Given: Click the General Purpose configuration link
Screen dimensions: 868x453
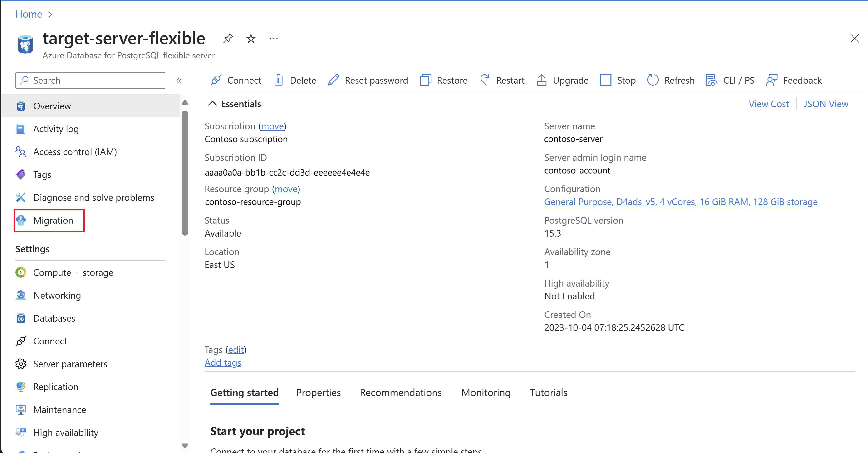Looking at the screenshot, I should tap(680, 202).
